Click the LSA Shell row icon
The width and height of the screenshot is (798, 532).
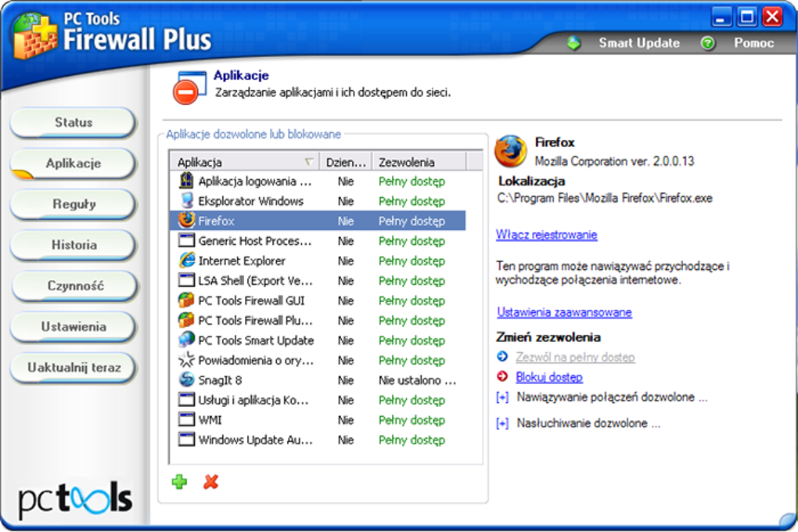[187, 280]
